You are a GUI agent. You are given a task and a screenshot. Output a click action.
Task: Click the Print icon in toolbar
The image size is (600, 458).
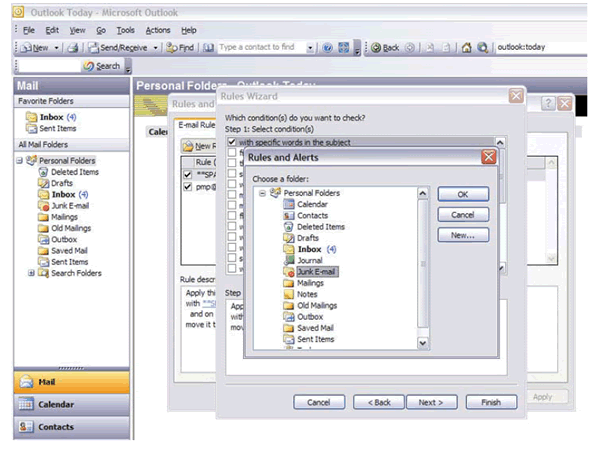(73, 48)
